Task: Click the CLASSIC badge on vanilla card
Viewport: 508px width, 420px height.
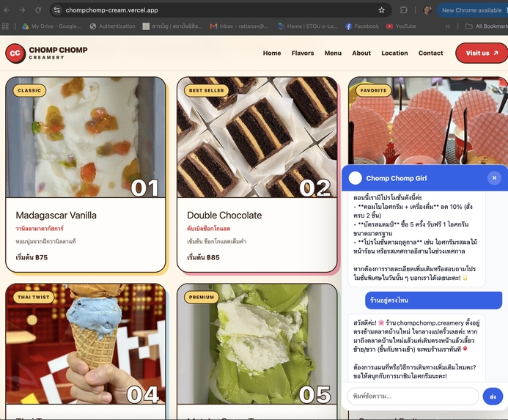Action: tap(29, 90)
